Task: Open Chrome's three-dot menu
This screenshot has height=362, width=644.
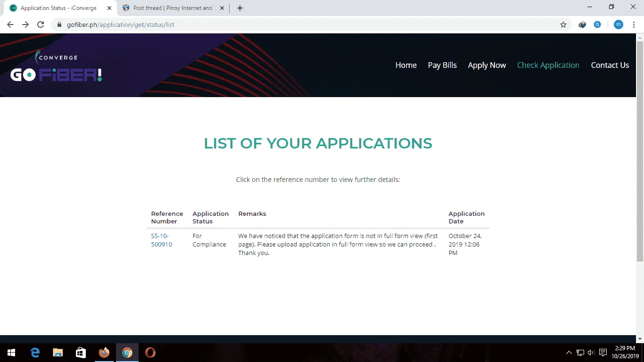Action: click(x=634, y=25)
